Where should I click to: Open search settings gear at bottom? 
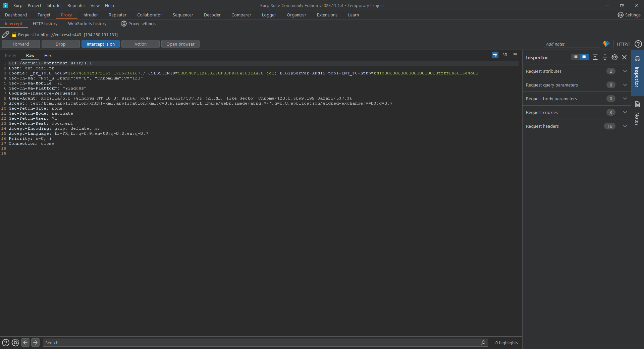tap(15, 343)
